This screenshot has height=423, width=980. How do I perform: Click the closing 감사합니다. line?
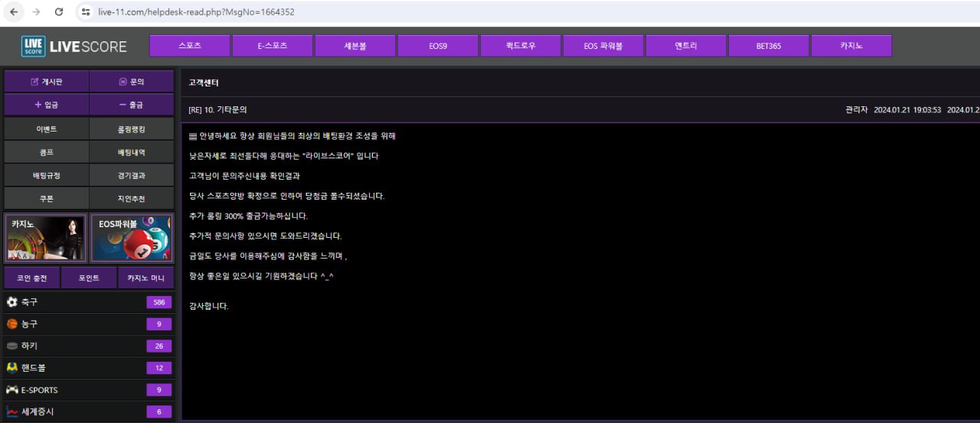point(209,306)
